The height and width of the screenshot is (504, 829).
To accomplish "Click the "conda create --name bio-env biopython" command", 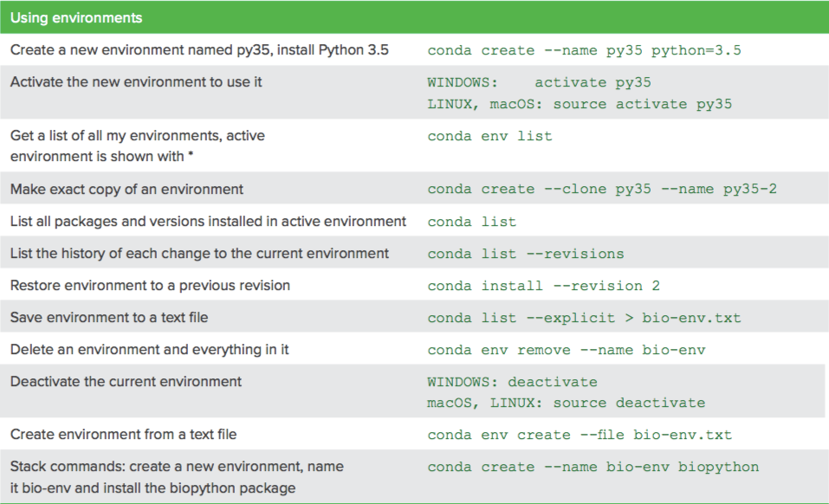I will [x=593, y=467].
